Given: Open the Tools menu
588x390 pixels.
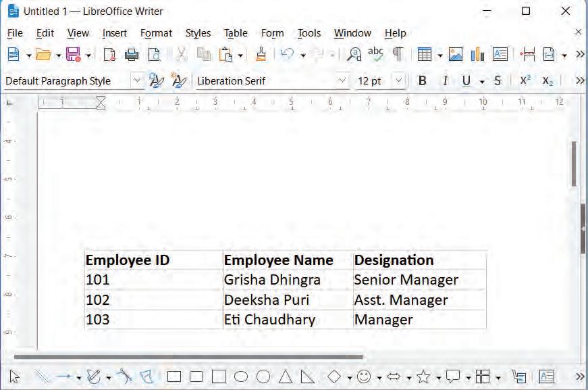Looking at the screenshot, I should [309, 33].
